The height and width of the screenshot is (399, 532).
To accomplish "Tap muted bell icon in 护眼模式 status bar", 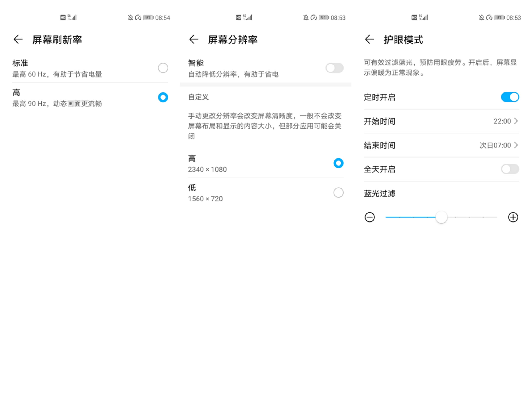I will coord(481,18).
